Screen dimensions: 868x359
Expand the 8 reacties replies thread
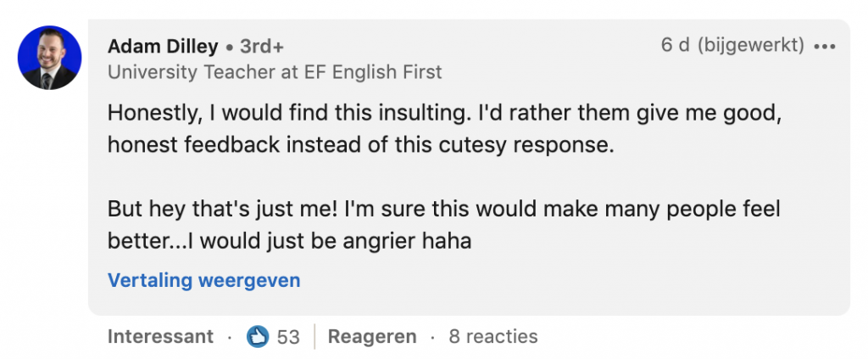coord(493,337)
